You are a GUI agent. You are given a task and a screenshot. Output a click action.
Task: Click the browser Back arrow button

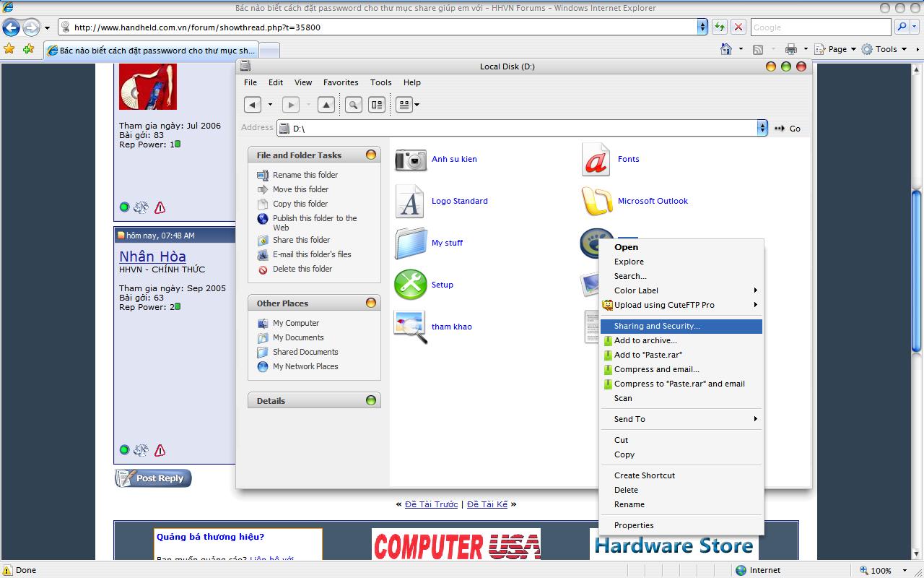click(x=12, y=27)
